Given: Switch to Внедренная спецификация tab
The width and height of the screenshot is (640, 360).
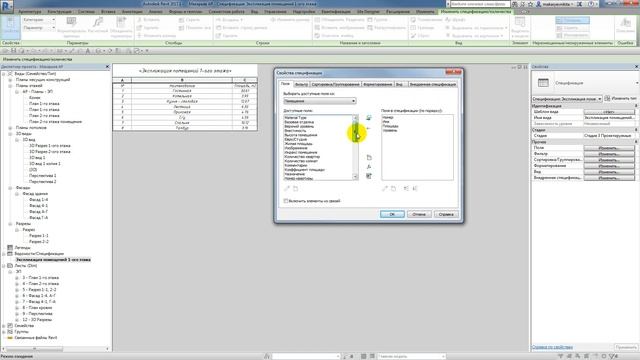Looking at the screenshot, I should click(433, 84).
